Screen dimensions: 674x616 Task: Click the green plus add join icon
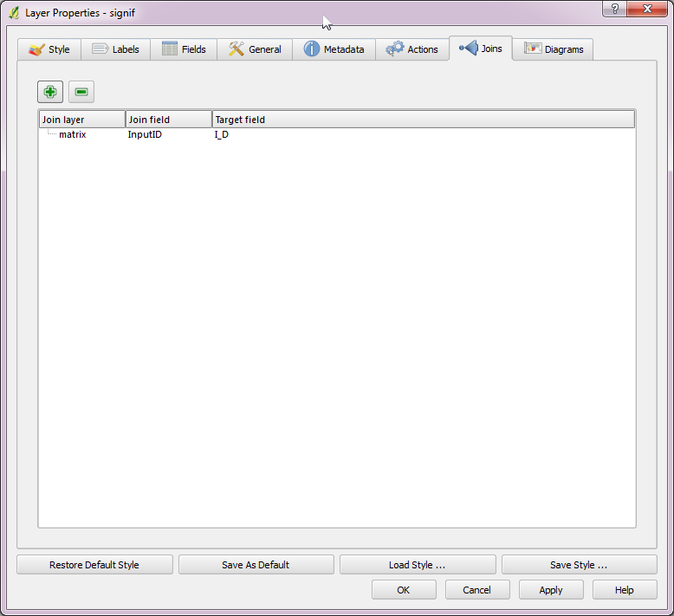(x=50, y=92)
